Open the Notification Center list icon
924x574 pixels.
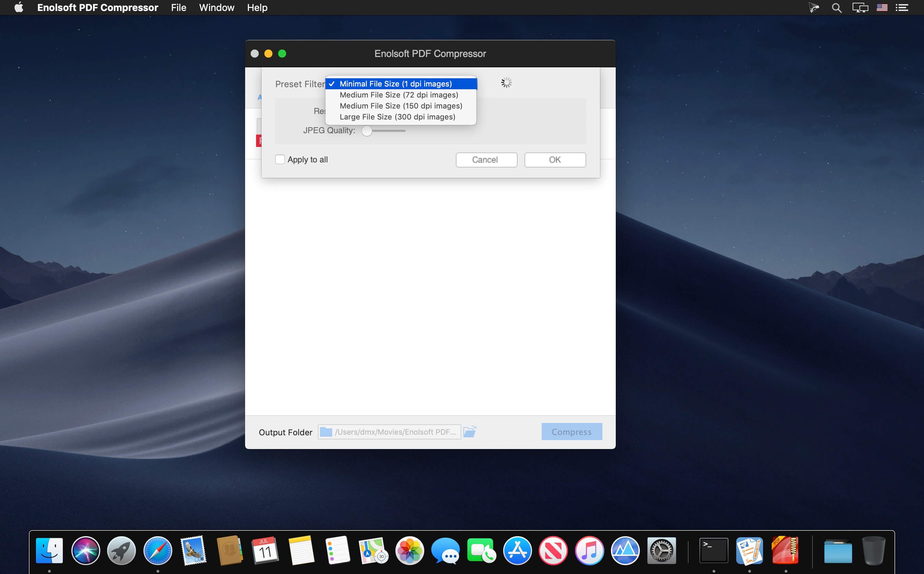pos(902,8)
